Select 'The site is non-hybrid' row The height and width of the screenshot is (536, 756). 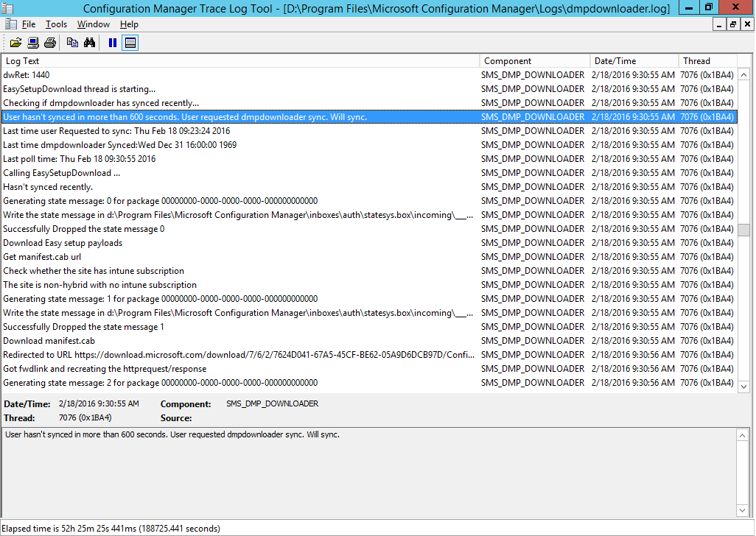[x=369, y=285]
